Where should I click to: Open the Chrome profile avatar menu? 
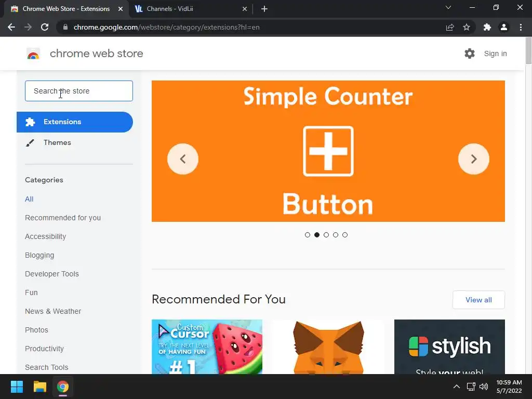point(504,27)
